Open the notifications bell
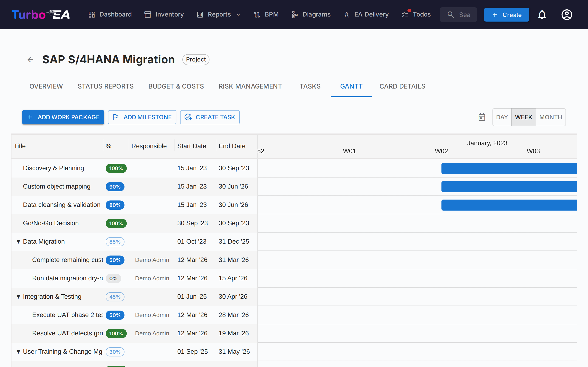This screenshot has height=367, width=588. (x=542, y=15)
